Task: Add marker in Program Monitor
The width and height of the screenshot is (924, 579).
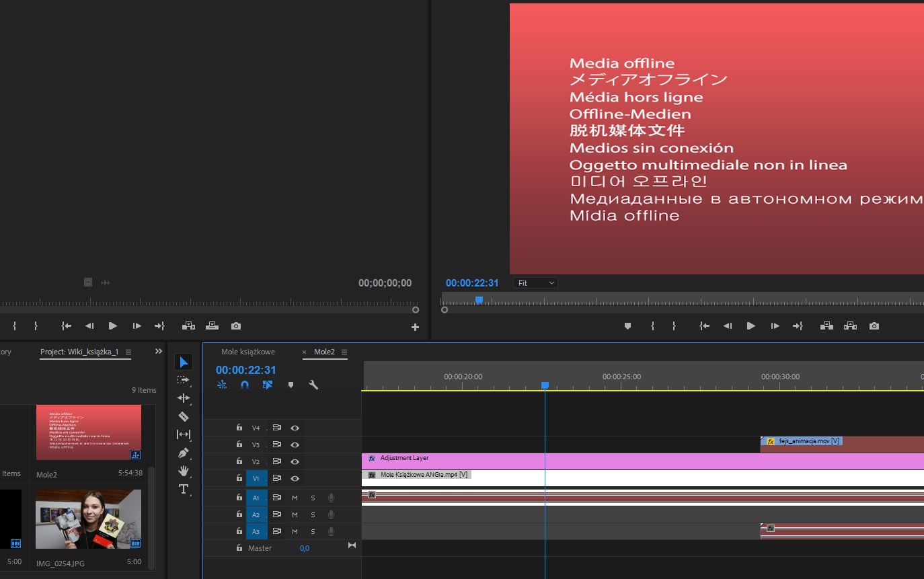Action: coord(627,326)
